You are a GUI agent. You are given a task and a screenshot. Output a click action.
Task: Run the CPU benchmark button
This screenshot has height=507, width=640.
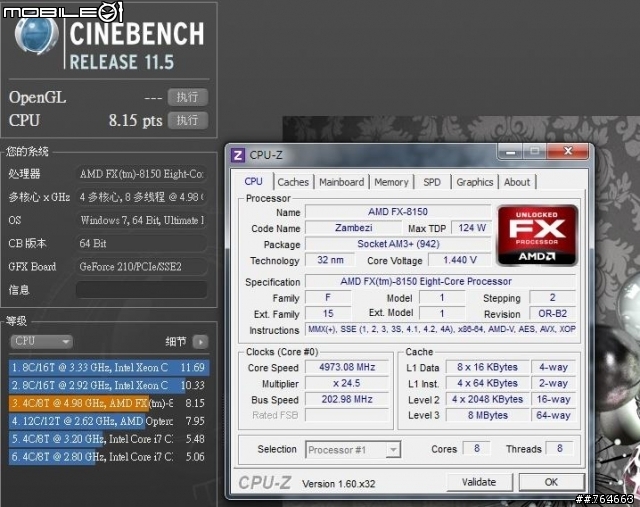(x=188, y=120)
